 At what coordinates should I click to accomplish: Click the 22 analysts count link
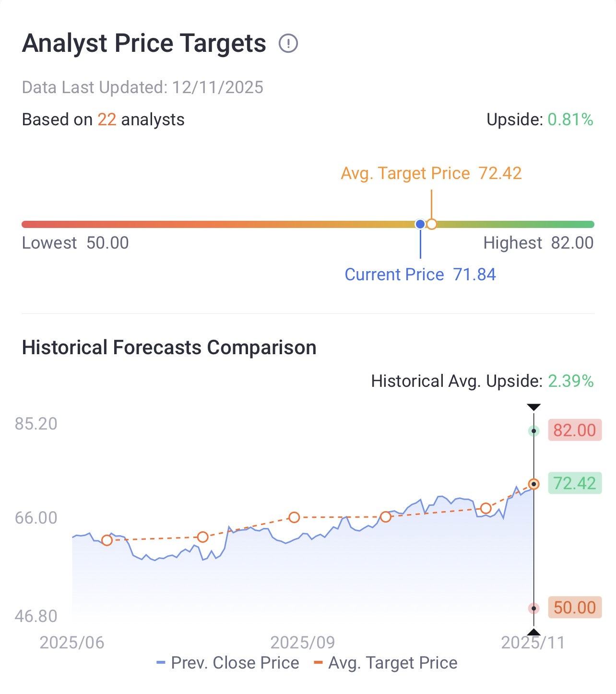tap(107, 120)
